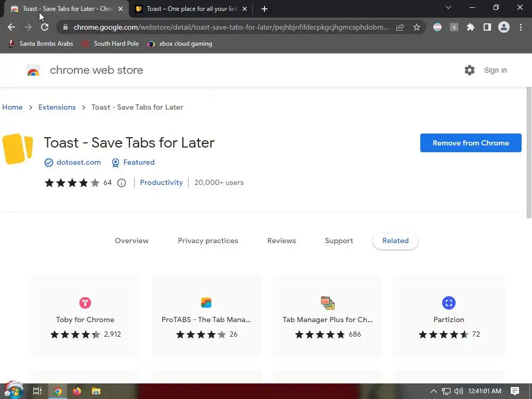The height and width of the screenshot is (399, 532).
Task: Open the Extensions puzzle piece menu
Action: pyautogui.click(x=471, y=27)
